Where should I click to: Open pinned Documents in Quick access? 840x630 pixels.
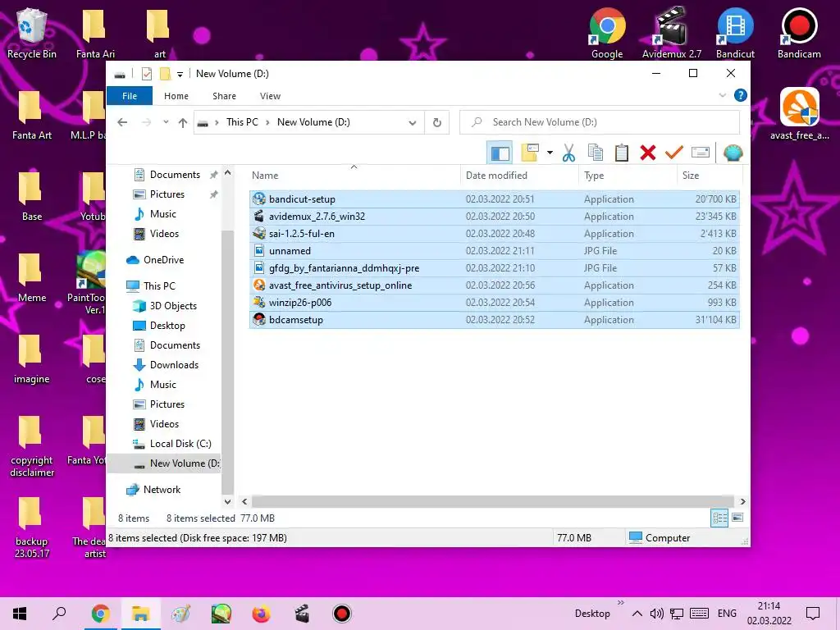tap(174, 175)
